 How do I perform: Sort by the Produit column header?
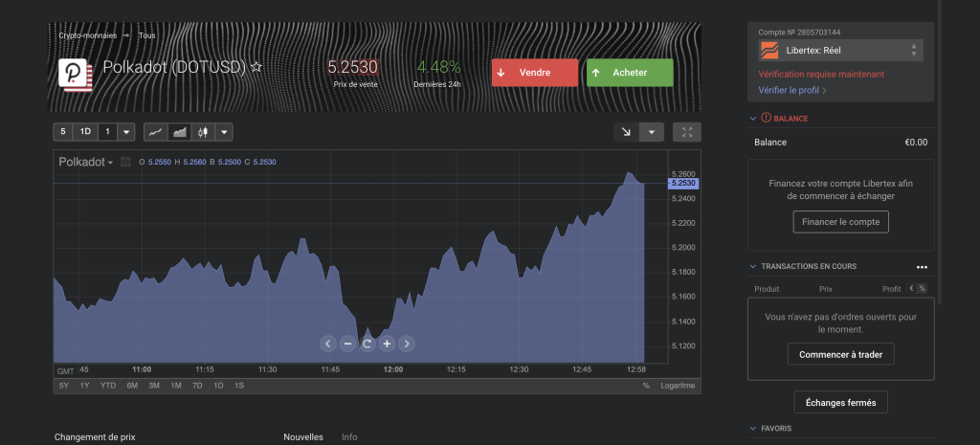tap(767, 289)
